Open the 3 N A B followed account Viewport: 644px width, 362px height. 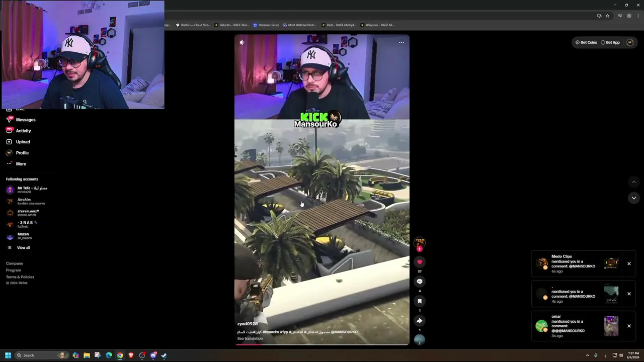pyautogui.click(x=22, y=224)
